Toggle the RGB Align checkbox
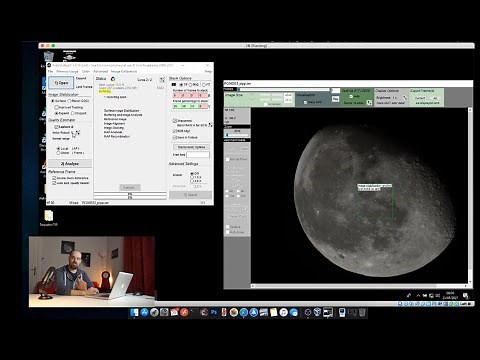This screenshot has height=360, width=480. [181, 131]
